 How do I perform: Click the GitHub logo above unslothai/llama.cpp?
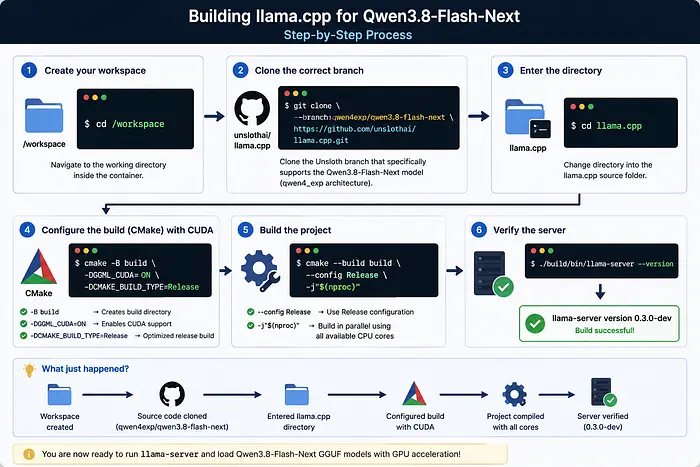[252, 108]
